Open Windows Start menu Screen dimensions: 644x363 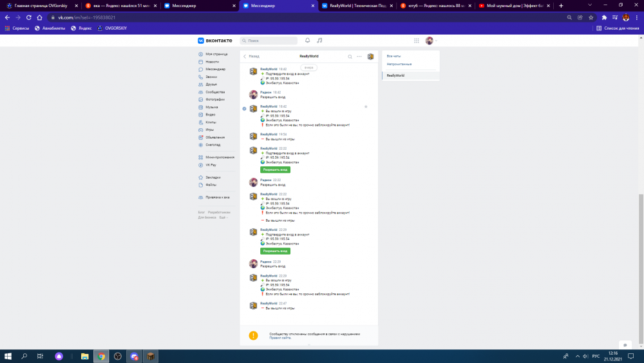pyautogui.click(x=8, y=356)
